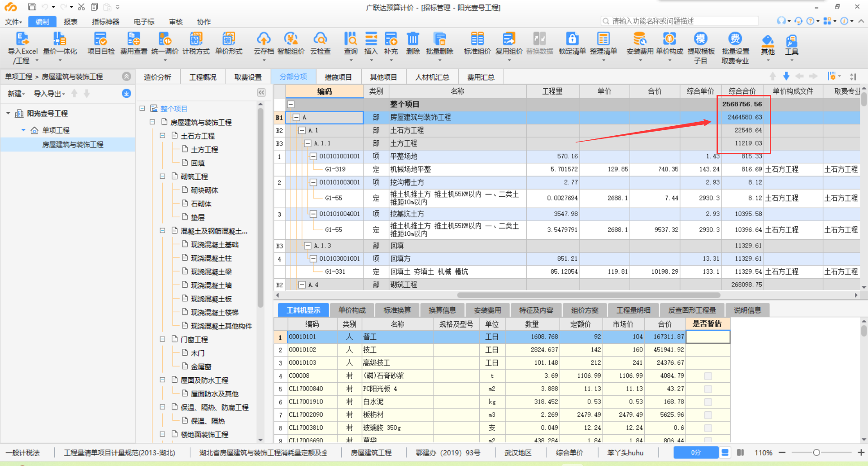
Task: Click the blue download arrow button
Action: tap(127, 93)
